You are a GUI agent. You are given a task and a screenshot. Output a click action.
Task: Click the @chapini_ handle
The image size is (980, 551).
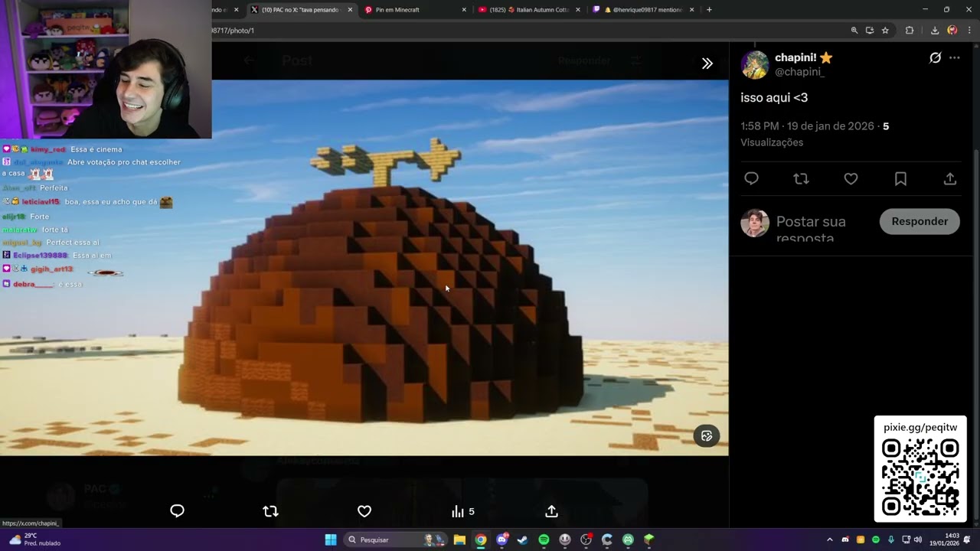[799, 72]
